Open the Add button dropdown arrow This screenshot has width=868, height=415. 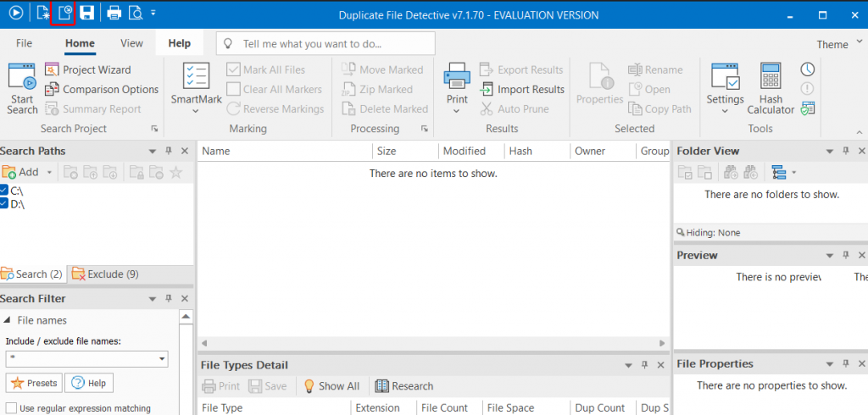(48, 173)
